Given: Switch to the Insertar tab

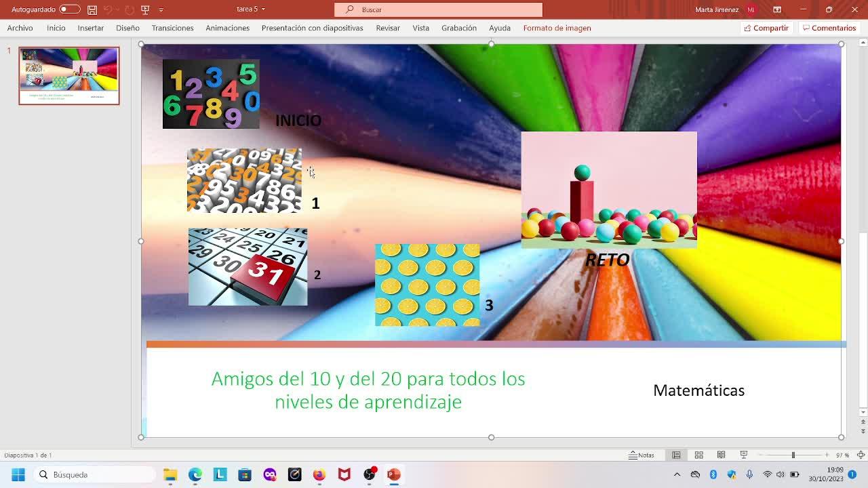Looking at the screenshot, I should click(91, 28).
